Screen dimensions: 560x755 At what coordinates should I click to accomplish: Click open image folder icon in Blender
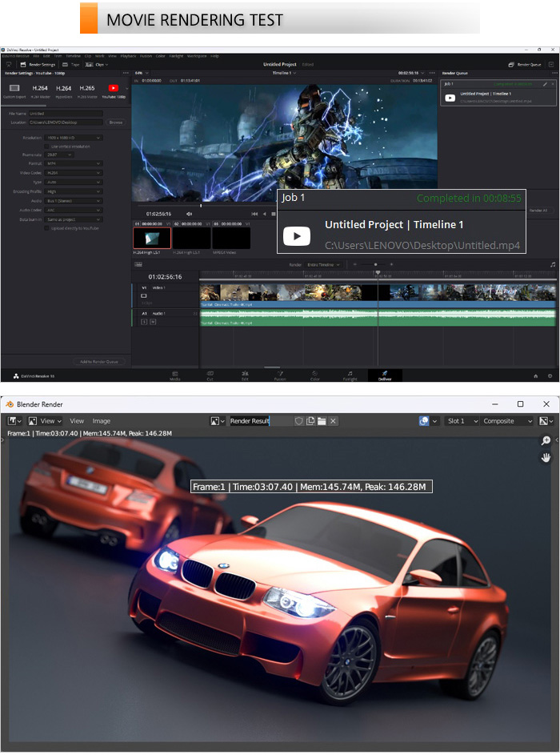coord(322,421)
